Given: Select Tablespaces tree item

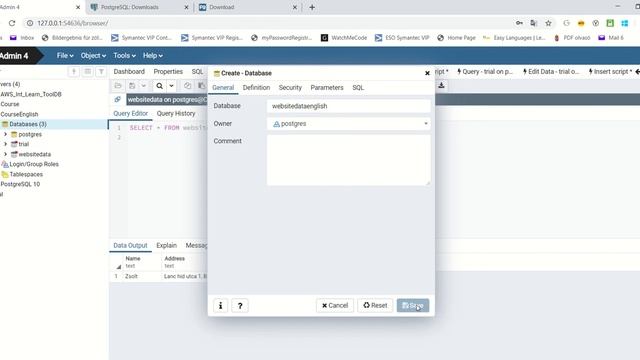Looking at the screenshot, I should [x=26, y=174].
